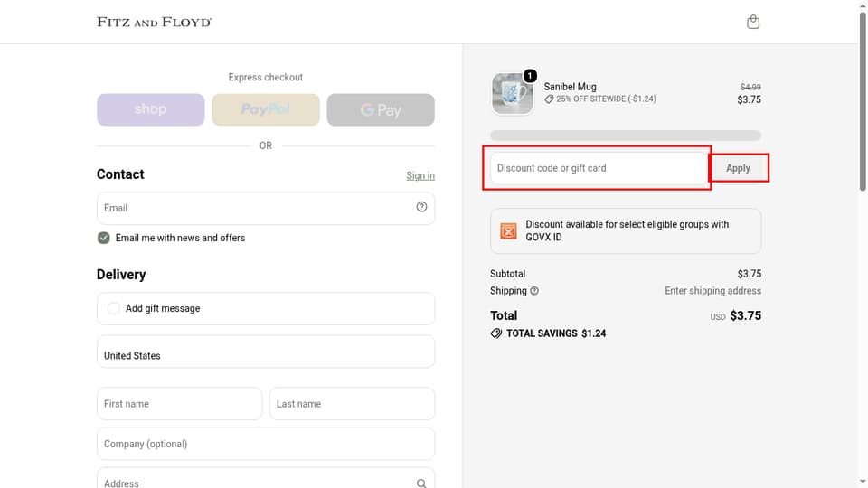This screenshot has width=868, height=488.
Task: Click the Enter shipping address text
Action: 713,291
